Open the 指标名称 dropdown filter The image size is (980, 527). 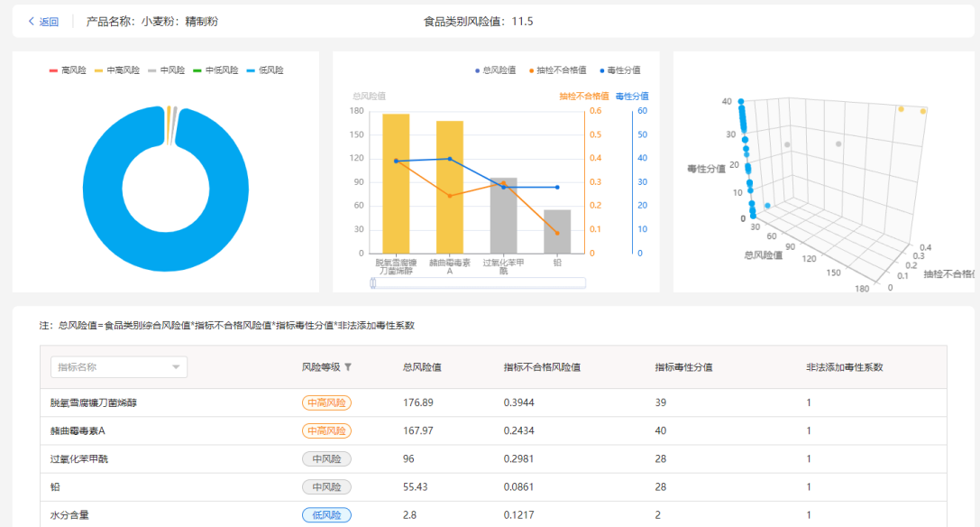click(120, 367)
